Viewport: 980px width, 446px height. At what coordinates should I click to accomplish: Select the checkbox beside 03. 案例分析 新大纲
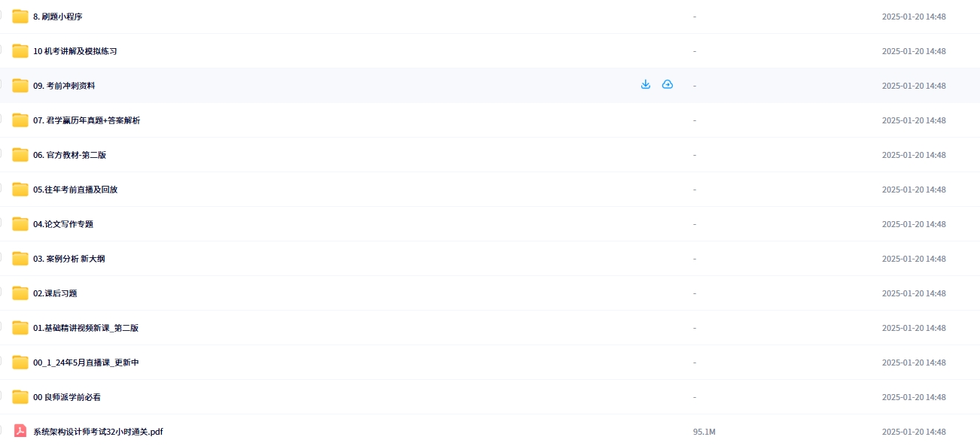pyautogui.click(x=1, y=257)
